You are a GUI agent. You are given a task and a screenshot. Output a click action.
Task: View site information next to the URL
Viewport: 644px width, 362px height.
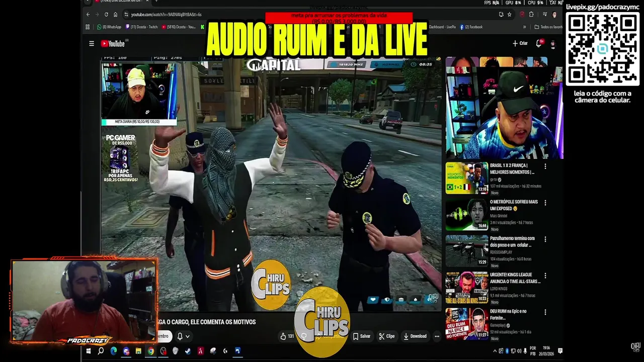click(126, 15)
